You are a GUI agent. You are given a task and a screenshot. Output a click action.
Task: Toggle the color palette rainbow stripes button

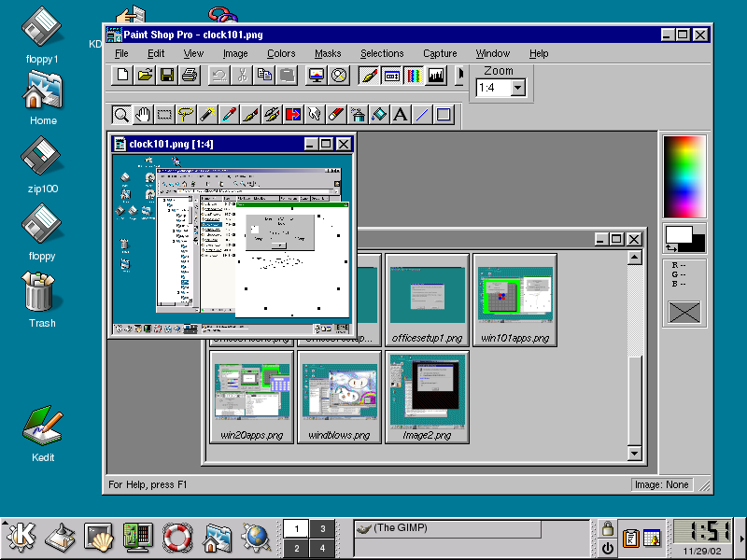[x=414, y=76]
